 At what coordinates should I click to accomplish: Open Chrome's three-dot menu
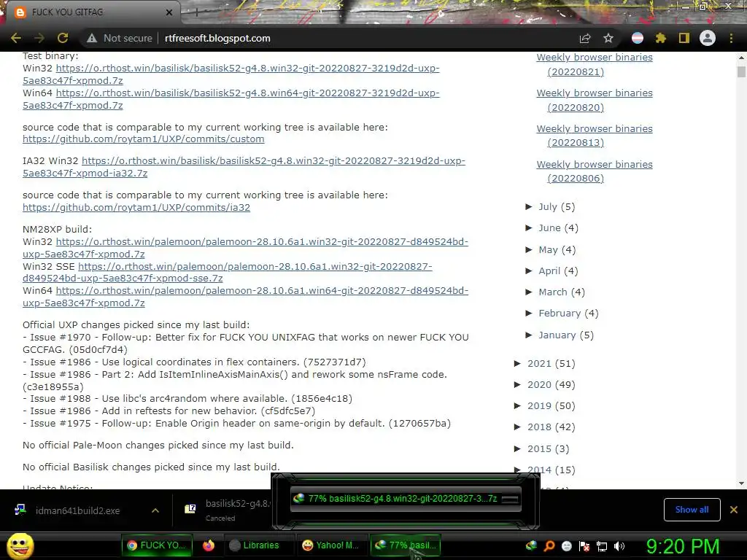[x=731, y=38]
